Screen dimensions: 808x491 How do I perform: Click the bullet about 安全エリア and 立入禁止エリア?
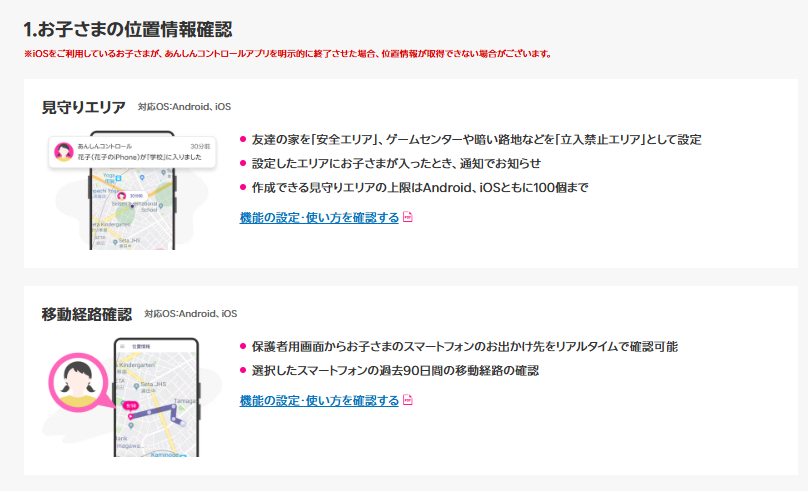point(476,140)
